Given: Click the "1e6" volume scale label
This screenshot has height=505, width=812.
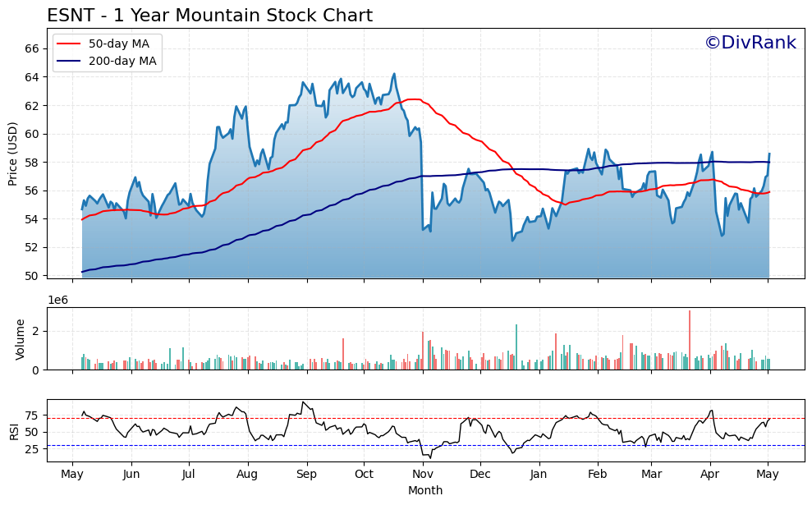Looking at the screenshot, I should [58, 301].
